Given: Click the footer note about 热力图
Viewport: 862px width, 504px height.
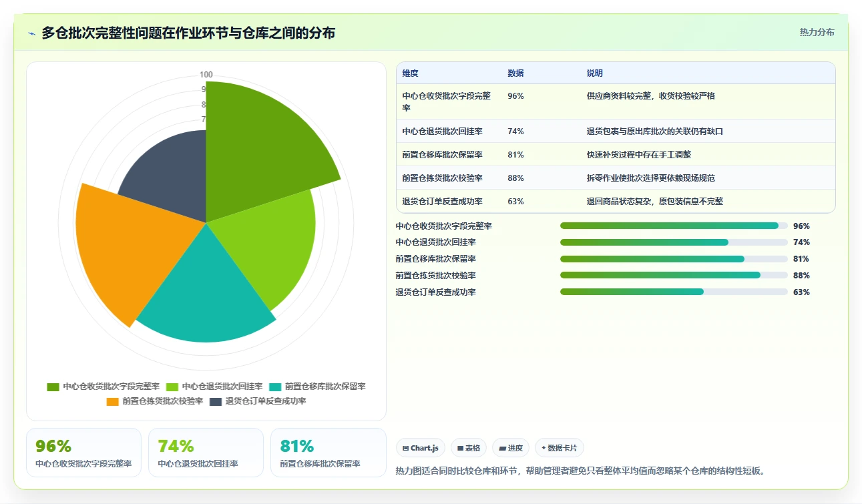Looking at the screenshot, I should point(580,471).
